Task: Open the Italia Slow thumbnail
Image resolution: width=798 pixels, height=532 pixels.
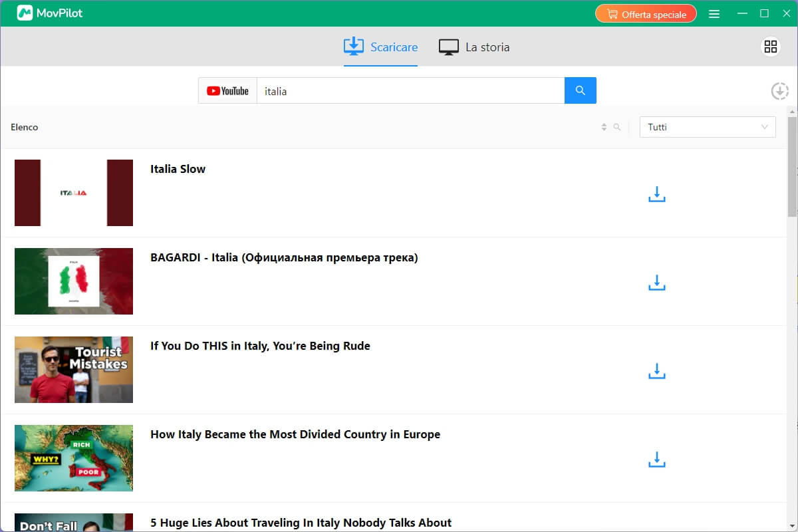Action: point(74,193)
